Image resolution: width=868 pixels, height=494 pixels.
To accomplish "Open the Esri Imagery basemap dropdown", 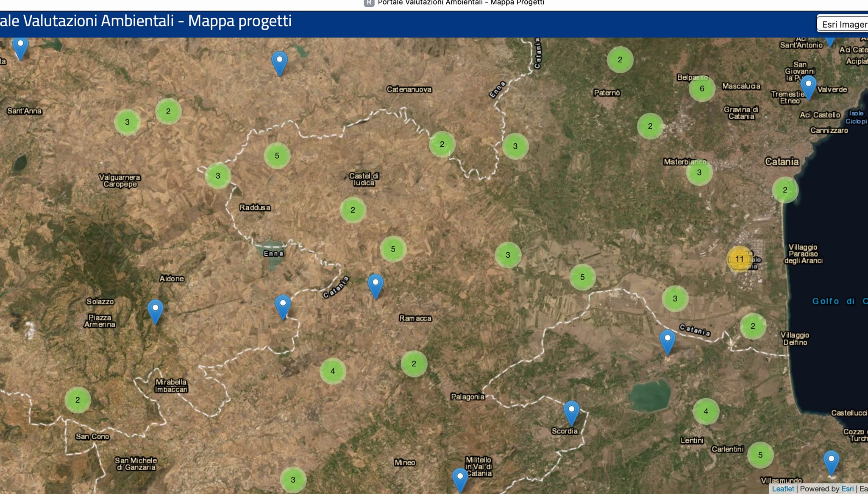I will coord(843,24).
